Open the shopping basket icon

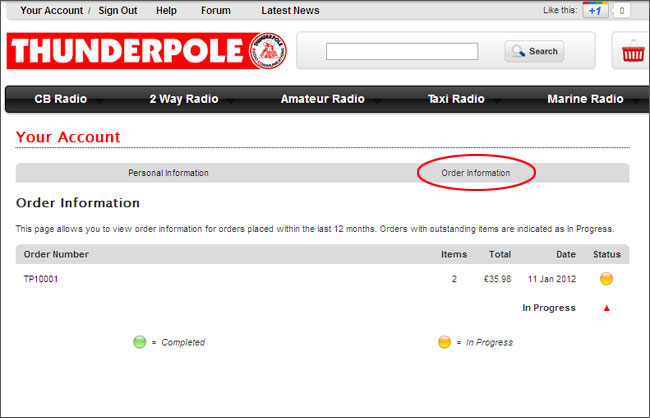coord(633,51)
